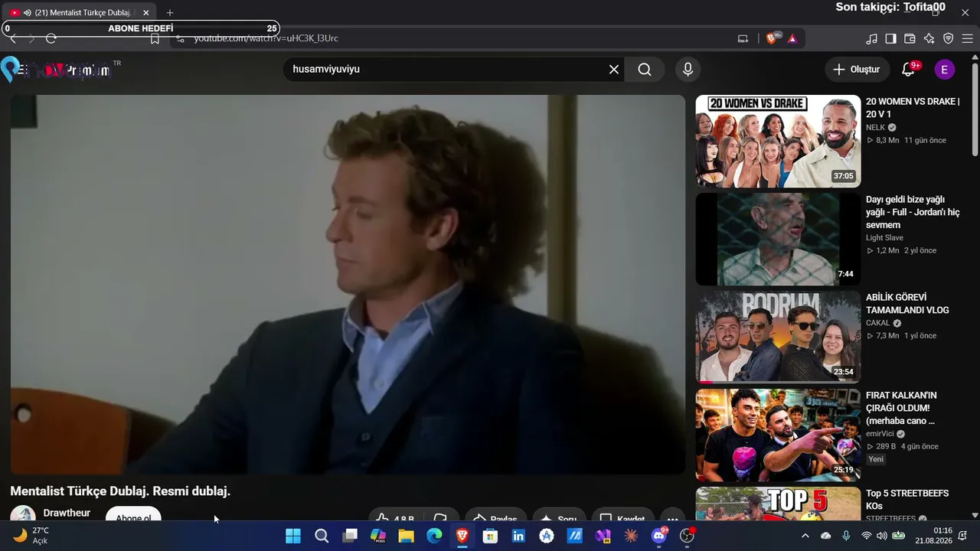The height and width of the screenshot is (551, 980).
Task: Expand the system tray hidden icons chevron
Action: point(805,536)
